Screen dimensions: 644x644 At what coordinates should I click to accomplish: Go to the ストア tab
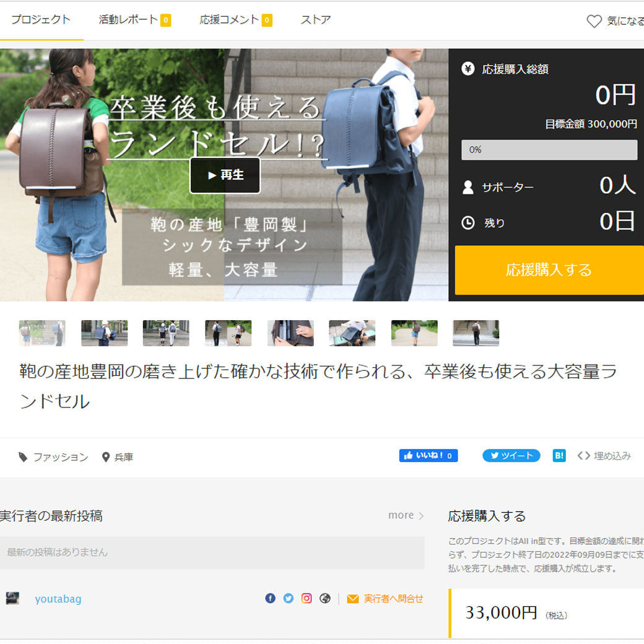click(x=315, y=20)
